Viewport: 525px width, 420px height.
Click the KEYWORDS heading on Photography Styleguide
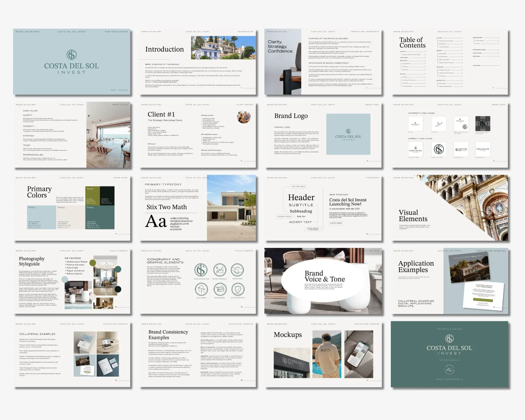73,258
